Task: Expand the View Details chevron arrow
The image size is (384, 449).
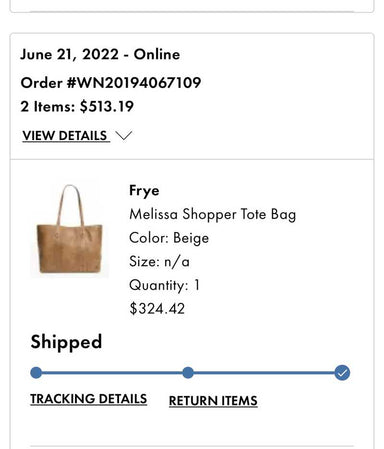Action: click(124, 136)
